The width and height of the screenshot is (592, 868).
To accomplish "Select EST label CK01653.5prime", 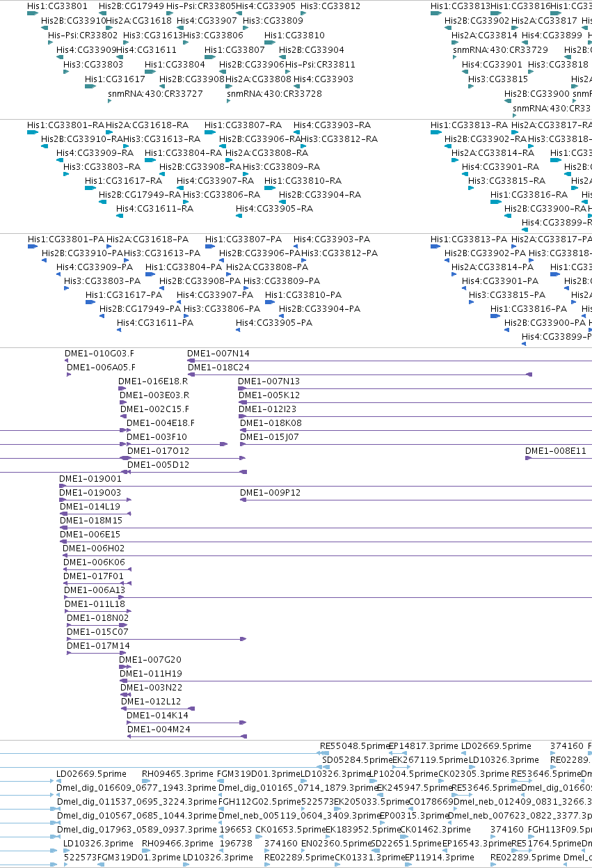I will [290, 830].
